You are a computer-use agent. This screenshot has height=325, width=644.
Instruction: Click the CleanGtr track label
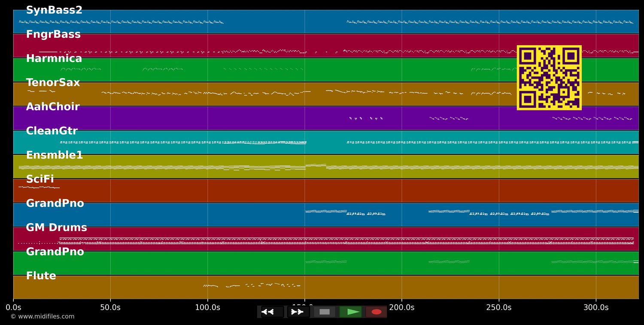pos(52,131)
